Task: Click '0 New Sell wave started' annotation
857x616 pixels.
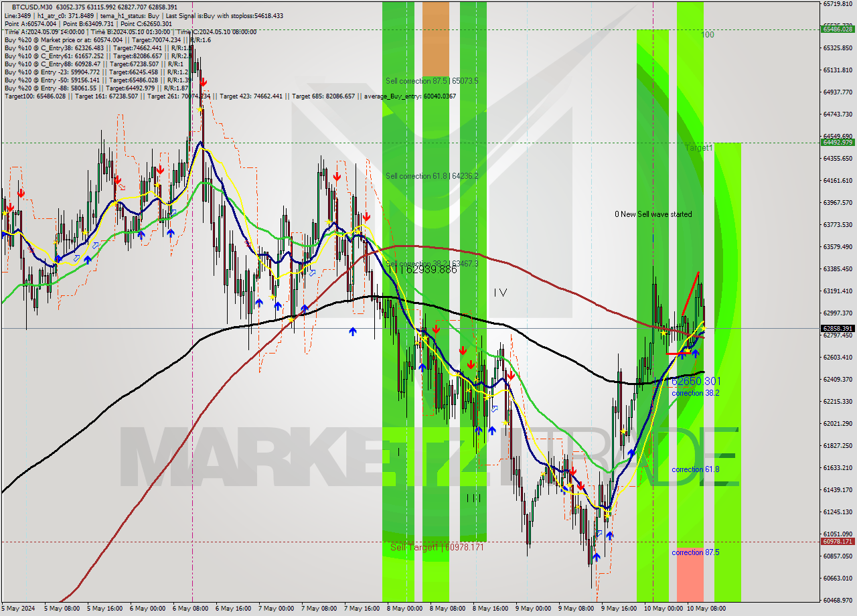Action: (653, 214)
